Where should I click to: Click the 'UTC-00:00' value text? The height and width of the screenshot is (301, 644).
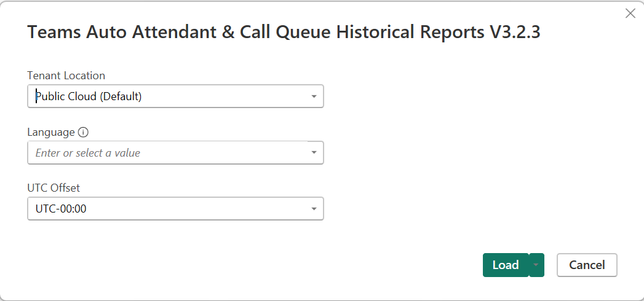[61, 209]
